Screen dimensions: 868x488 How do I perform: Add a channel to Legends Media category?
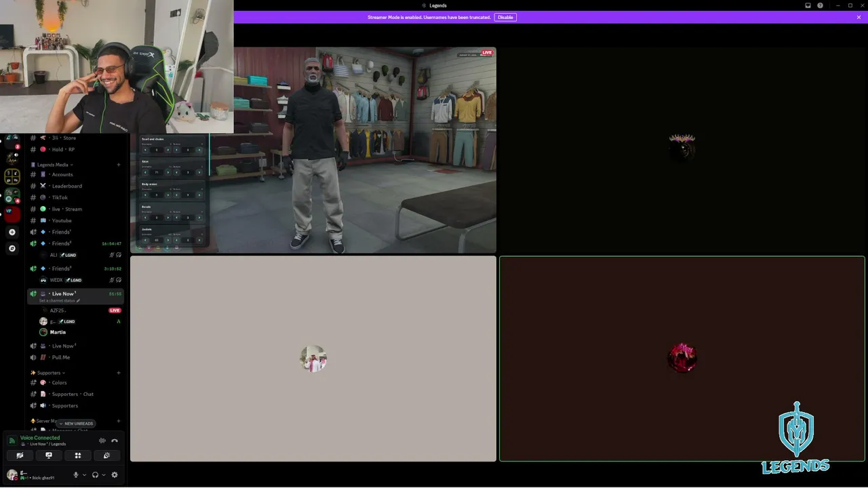[x=119, y=165]
